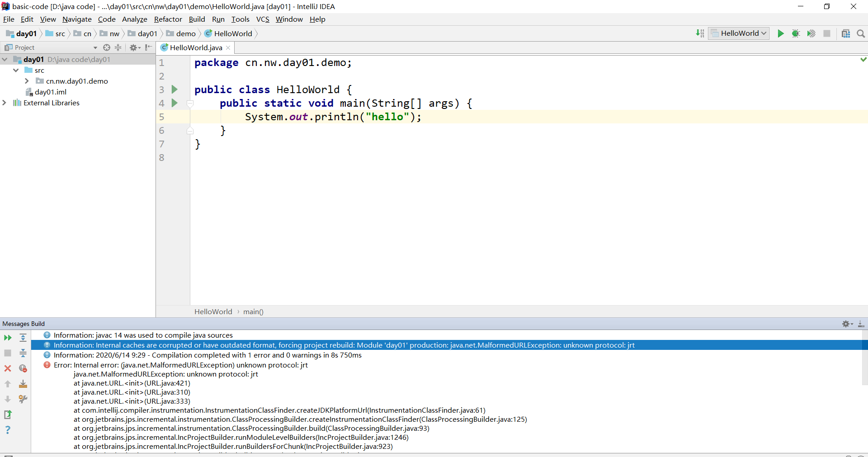Expand the cn.nw.day01.demo package
The height and width of the screenshot is (457, 868).
pyautogui.click(x=27, y=81)
